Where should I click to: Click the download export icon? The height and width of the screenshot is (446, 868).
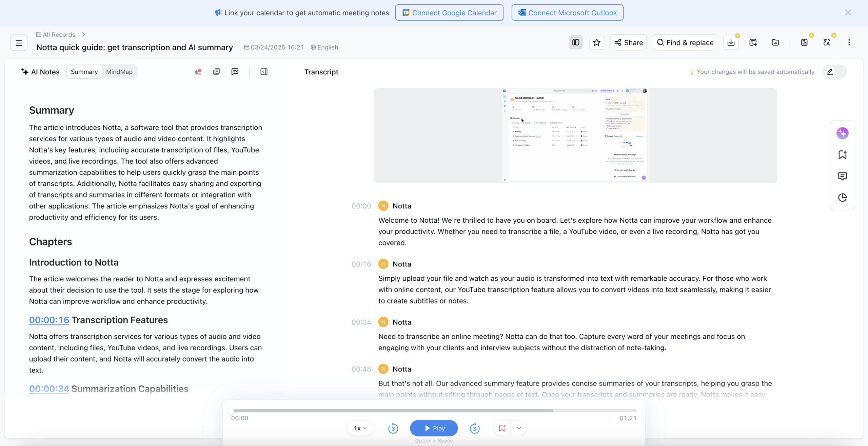coord(731,42)
